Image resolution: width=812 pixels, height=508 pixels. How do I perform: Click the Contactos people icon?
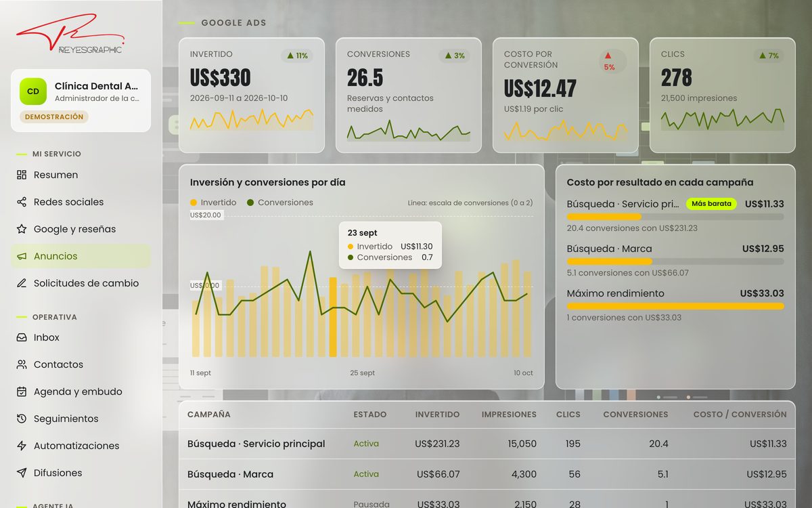pyautogui.click(x=22, y=364)
